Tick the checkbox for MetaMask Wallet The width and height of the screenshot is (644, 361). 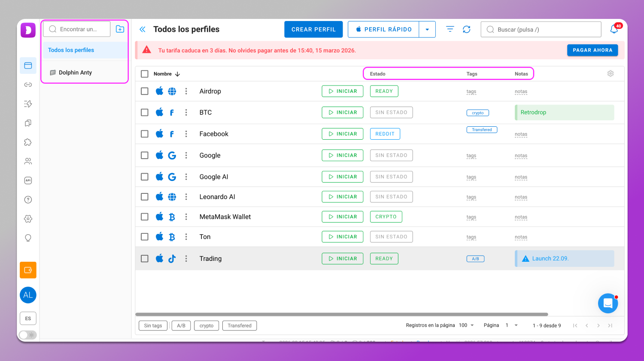pos(145,217)
